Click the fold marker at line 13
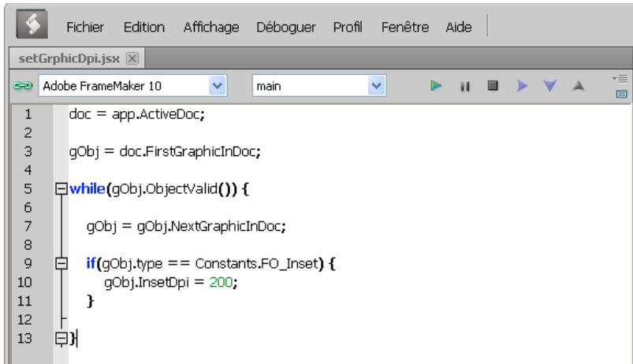This screenshot has width=633, height=364. (x=61, y=338)
